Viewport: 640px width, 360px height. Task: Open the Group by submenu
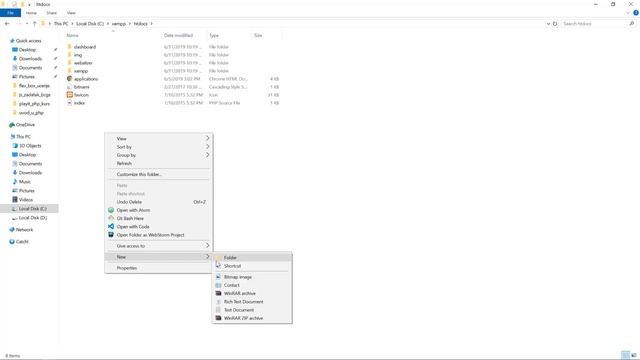(x=159, y=155)
